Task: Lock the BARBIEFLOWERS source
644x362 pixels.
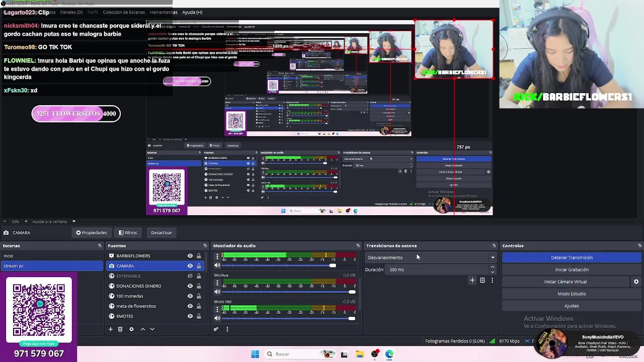Action: [x=199, y=256]
